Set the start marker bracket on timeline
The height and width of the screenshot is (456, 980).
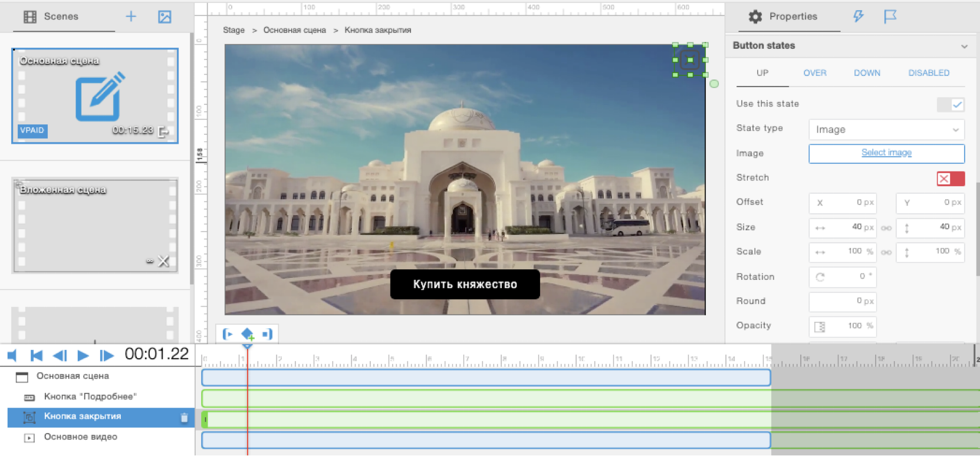(228, 334)
